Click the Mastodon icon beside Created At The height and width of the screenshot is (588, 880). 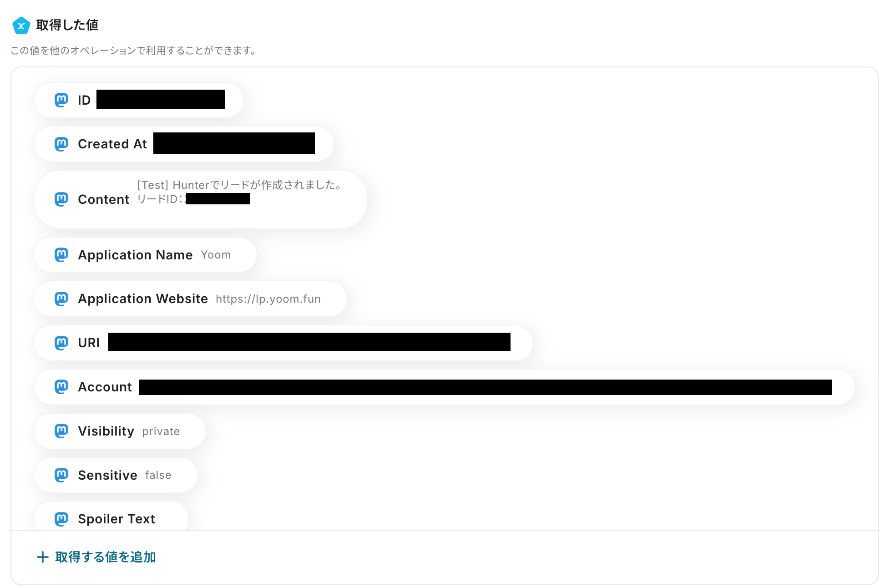click(61, 144)
